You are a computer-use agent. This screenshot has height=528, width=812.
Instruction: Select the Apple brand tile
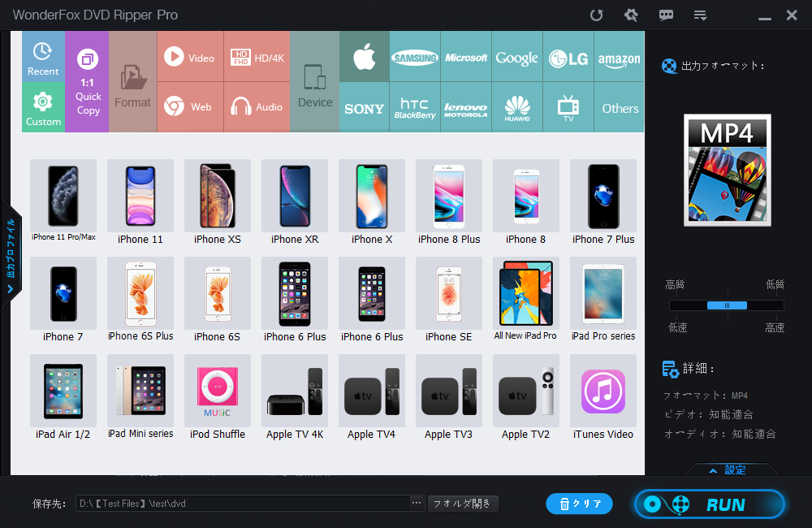[365, 56]
